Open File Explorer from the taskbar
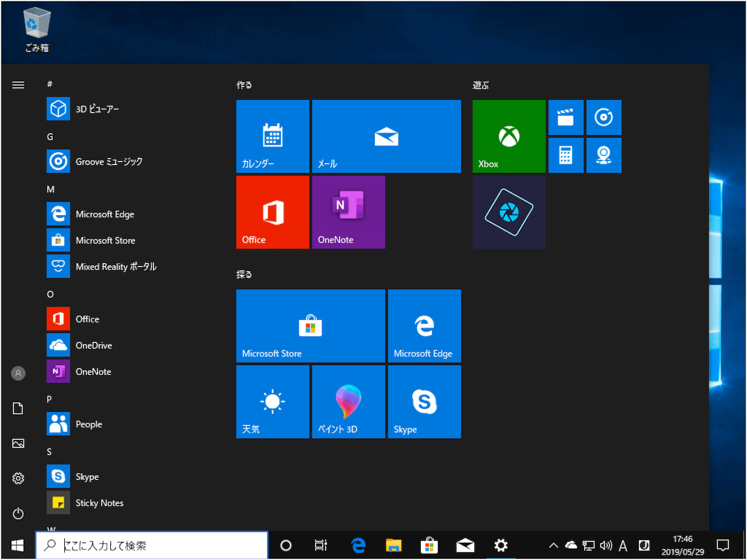The width and height of the screenshot is (747, 560). 394,545
